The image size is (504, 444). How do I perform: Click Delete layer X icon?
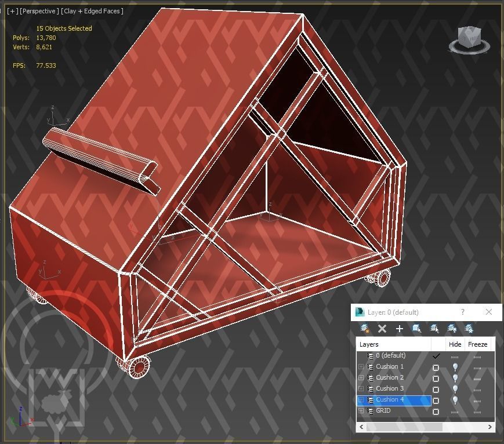pos(382,328)
